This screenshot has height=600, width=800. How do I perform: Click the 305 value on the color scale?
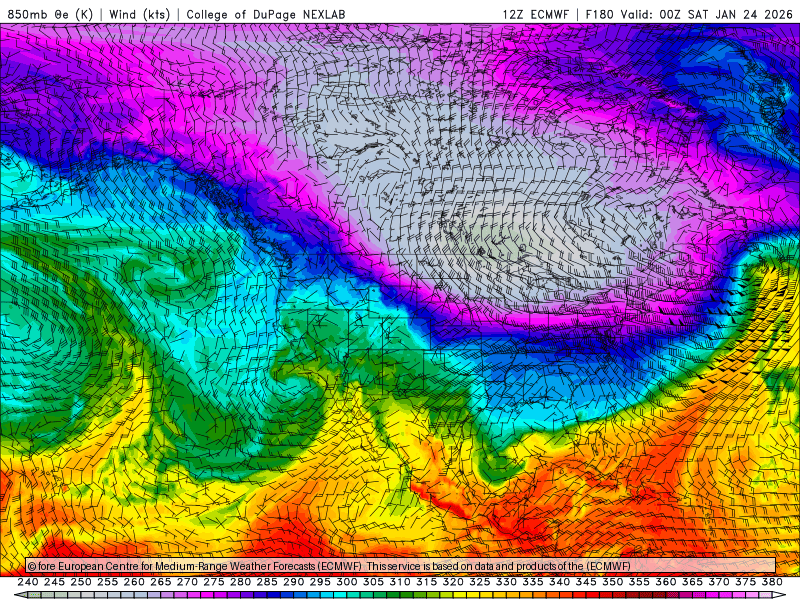[x=373, y=582]
